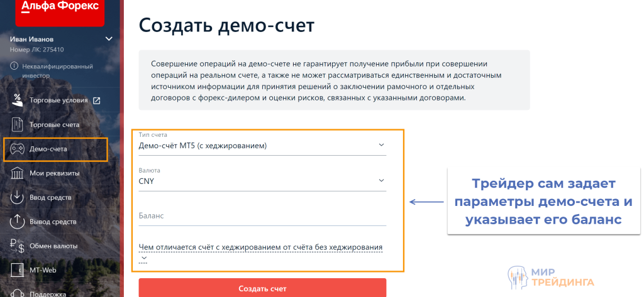The image size is (644, 297).
Task: Click the Торговые счета chart icon
Action: (x=17, y=125)
